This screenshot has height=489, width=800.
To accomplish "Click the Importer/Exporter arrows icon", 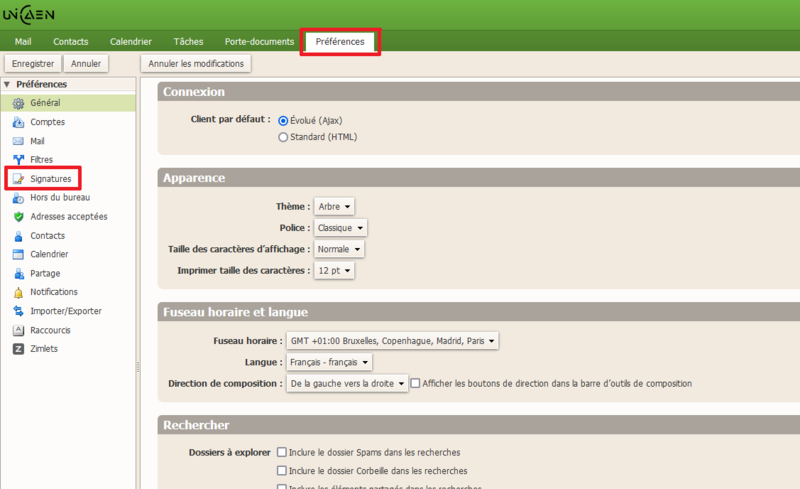I will pos(18,311).
